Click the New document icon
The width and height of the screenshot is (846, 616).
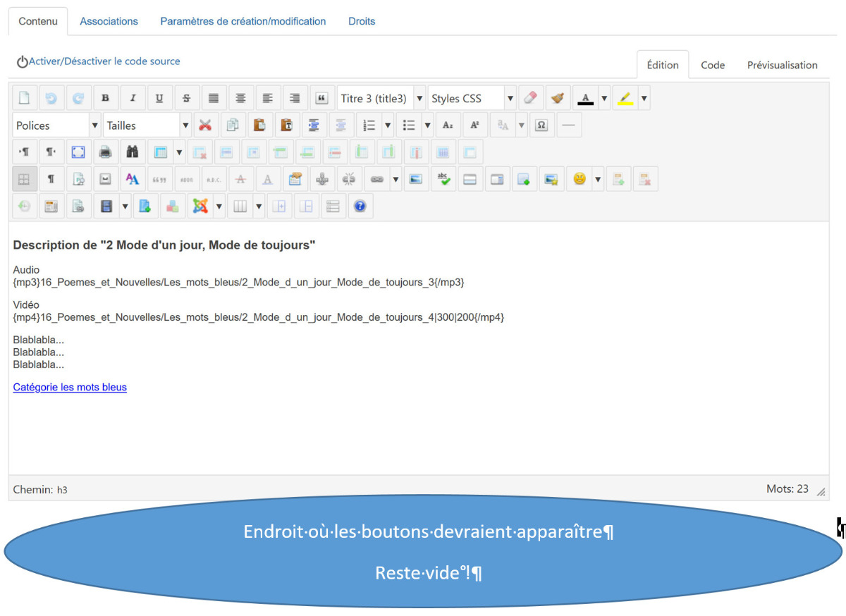[x=24, y=98]
